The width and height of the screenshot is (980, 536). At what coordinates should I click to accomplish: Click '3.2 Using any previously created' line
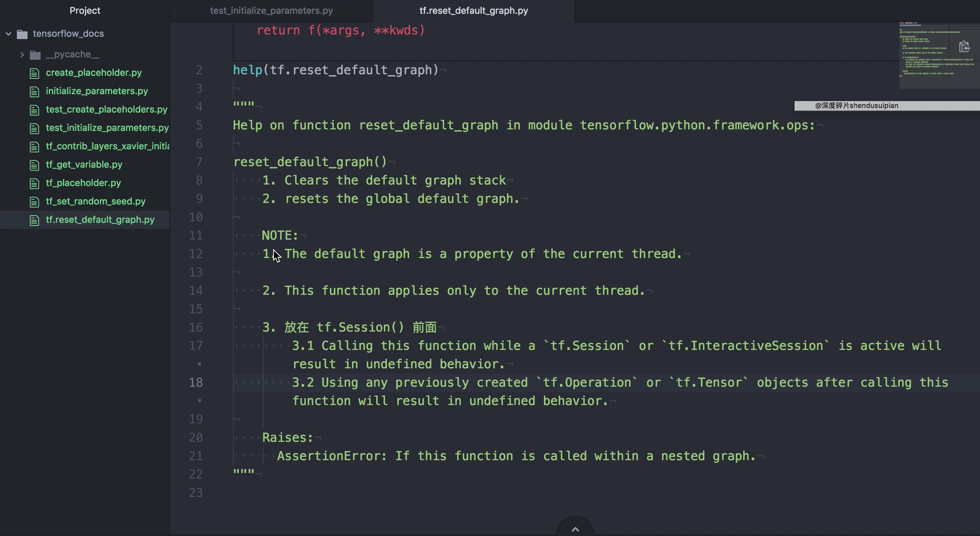tap(620, 382)
